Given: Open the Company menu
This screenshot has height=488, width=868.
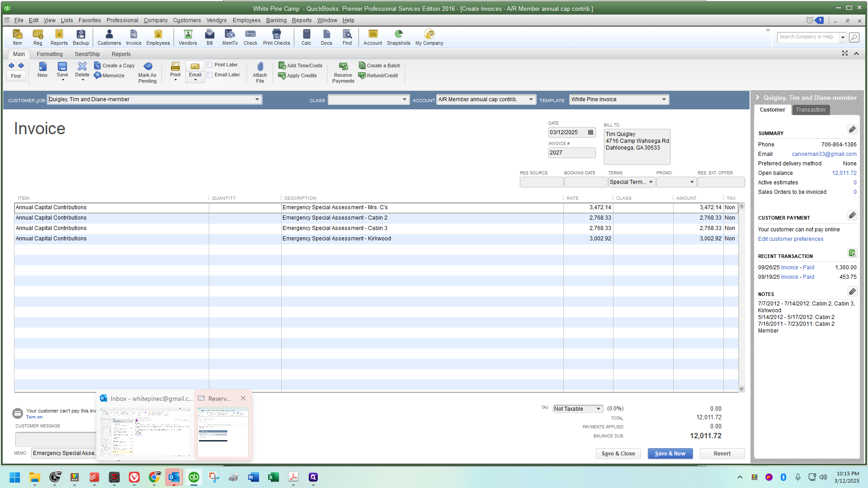Looking at the screenshot, I should [156, 20].
